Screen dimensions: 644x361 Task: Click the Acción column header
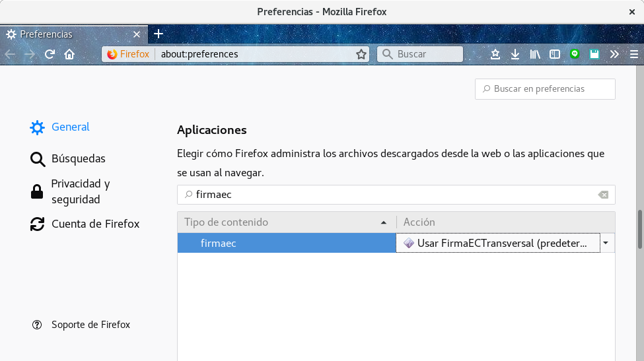(x=505, y=222)
